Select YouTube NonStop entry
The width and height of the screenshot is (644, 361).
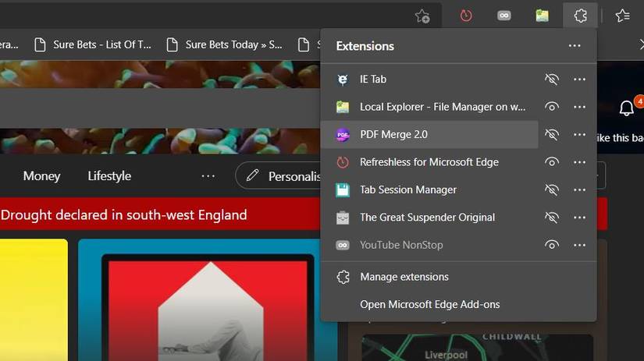point(429,245)
